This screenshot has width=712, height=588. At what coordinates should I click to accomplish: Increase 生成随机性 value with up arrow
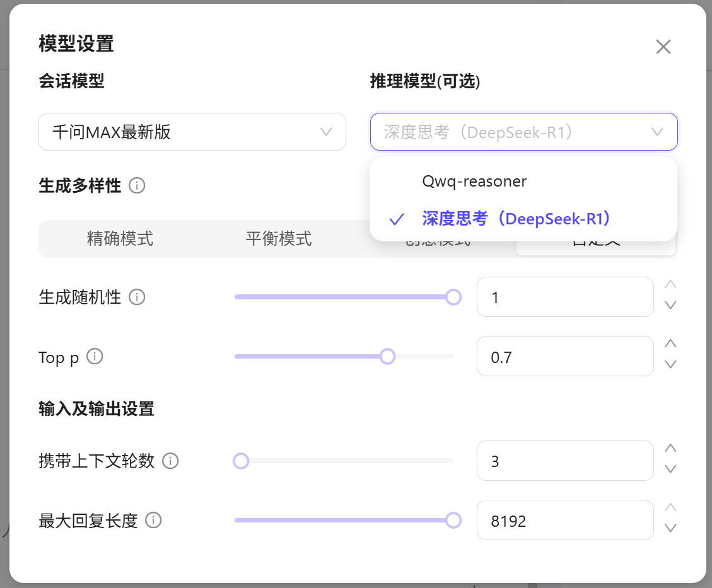670,284
